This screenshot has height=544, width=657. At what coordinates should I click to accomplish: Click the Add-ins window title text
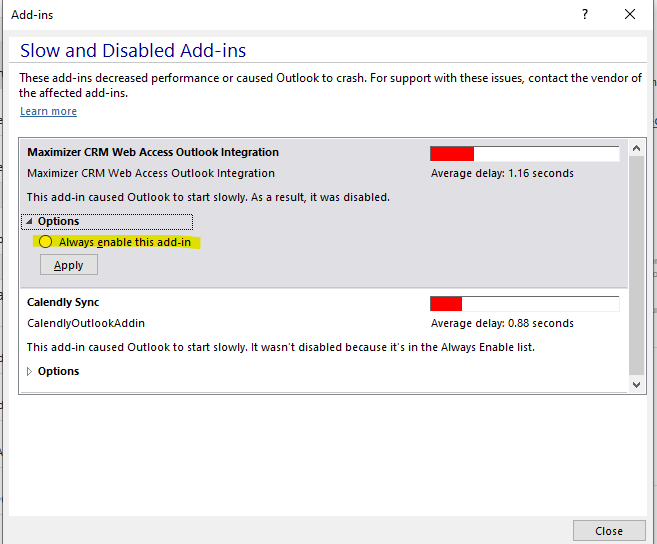click(x=32, y=15)
